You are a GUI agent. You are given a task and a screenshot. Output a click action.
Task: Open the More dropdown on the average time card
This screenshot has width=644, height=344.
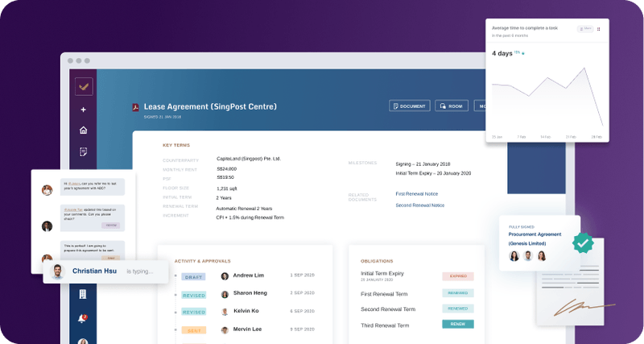585,29
